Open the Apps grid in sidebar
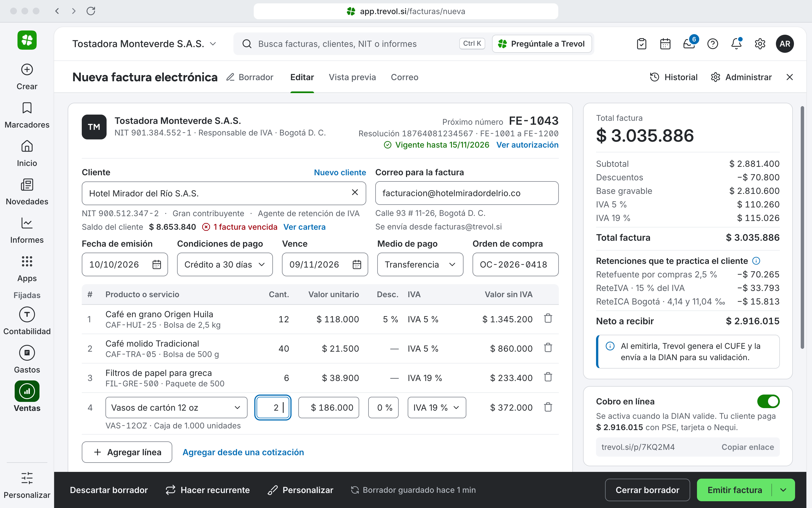The image size is (812, 508). (27, 269)
